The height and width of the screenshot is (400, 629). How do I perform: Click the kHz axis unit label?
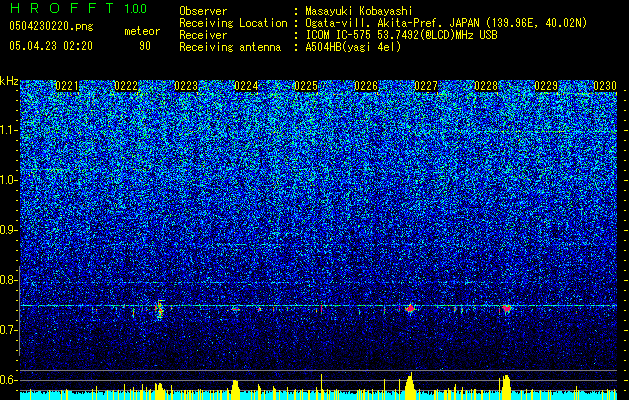pos(9,81)
